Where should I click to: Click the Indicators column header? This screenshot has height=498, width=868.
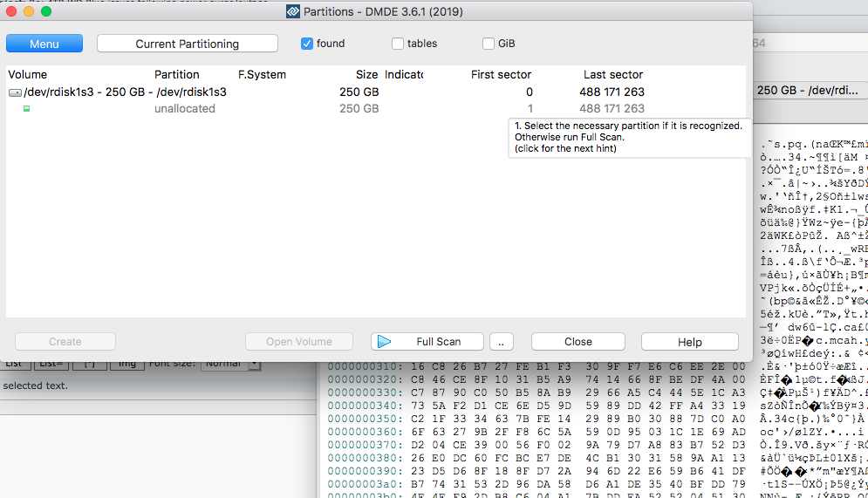click(404, 75)
